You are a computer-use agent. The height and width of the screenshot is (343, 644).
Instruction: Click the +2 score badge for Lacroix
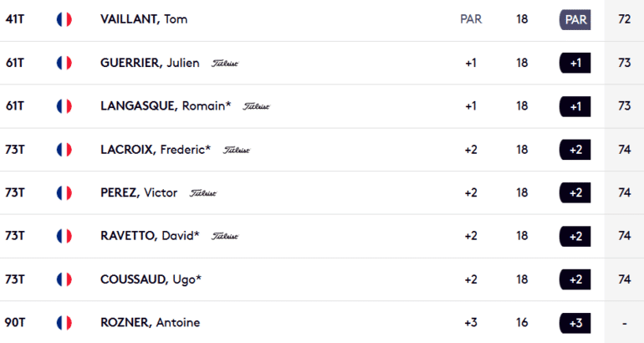[x=575, y=150]
